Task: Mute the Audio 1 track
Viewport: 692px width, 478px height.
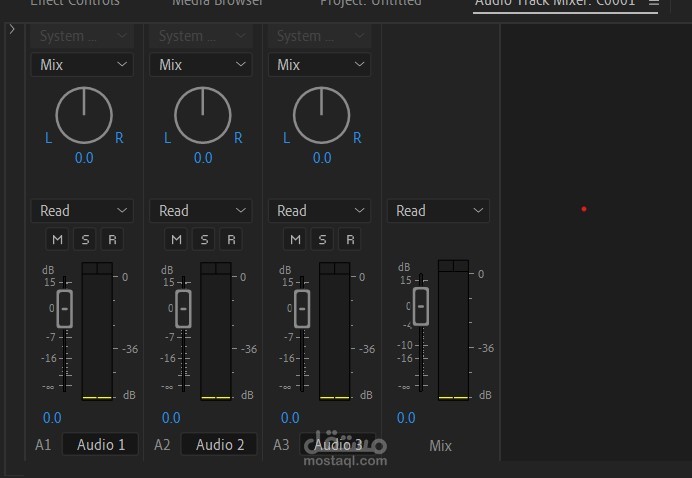Action: (x=57, y=240)
